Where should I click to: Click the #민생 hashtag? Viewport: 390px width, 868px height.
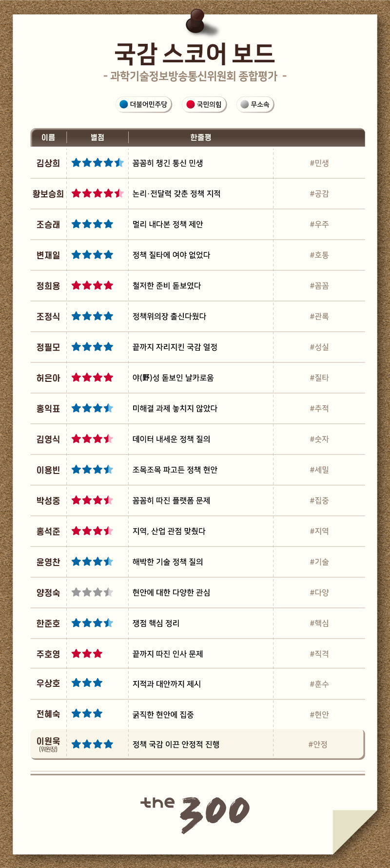point(319,163)
